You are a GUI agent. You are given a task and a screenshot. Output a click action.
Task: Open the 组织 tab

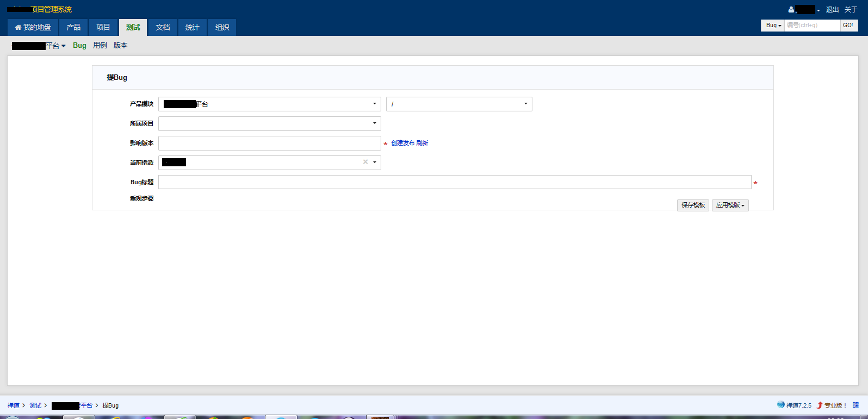pos(222,27)
